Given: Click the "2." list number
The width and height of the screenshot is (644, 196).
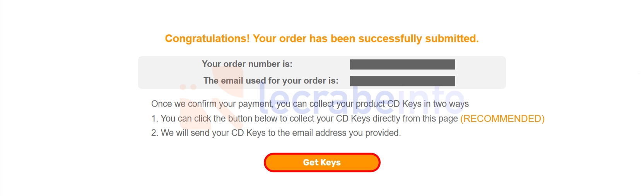Looking at the screenshot, I should tap(155, 133).
